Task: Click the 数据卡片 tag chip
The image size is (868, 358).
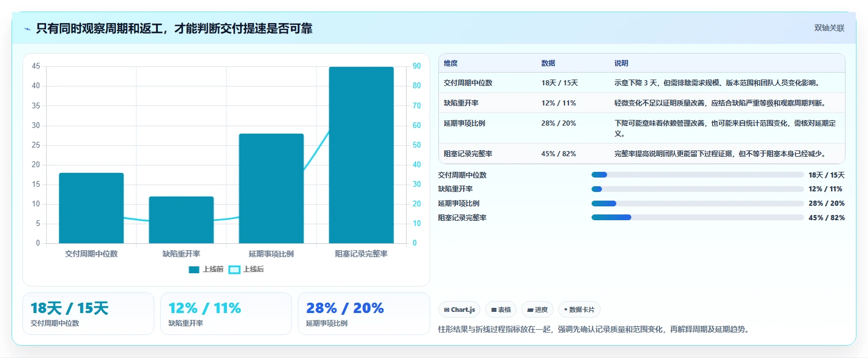Action: (x=579, y=310)
